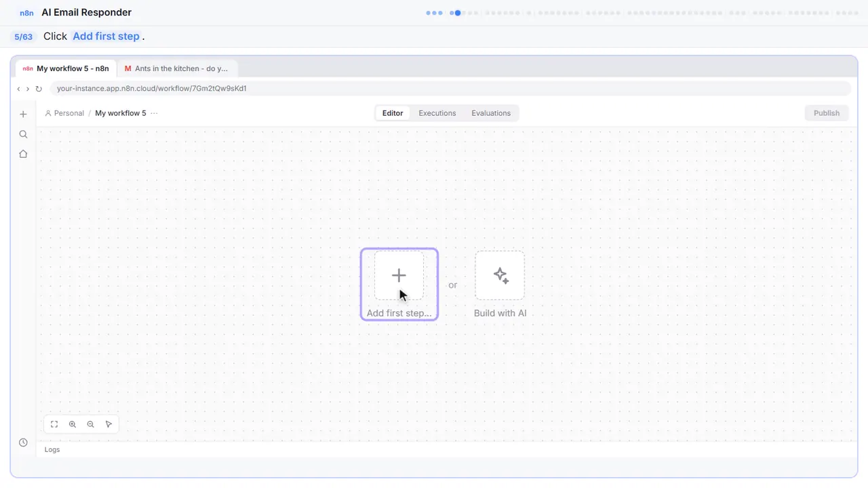
Task: Select the 'My workflow 5 - n8n' browser tab
Action: pos(66,68)
